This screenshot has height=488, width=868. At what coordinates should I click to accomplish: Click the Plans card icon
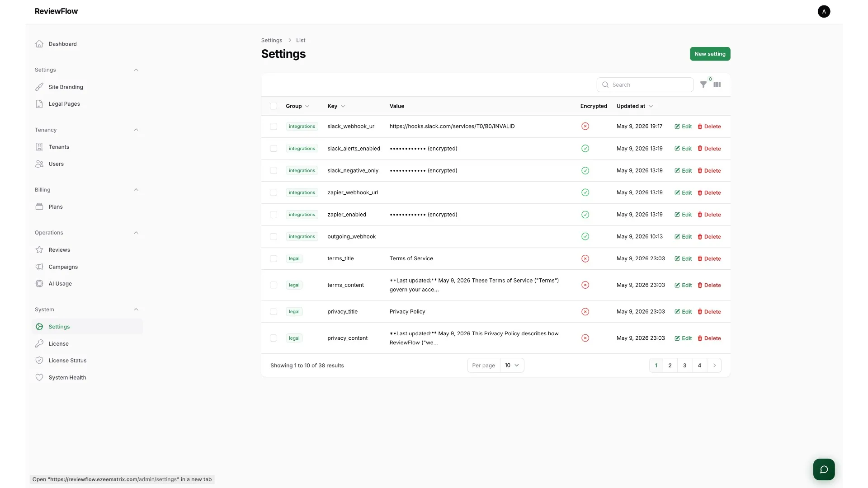pos(39,206)
